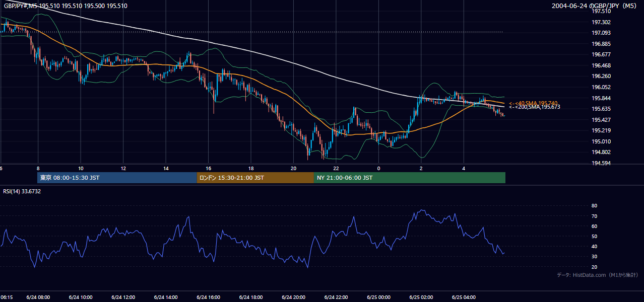This screenshot has height=302, width=644.
Task: Click price axis label 194.802
Action: [602, 152]
